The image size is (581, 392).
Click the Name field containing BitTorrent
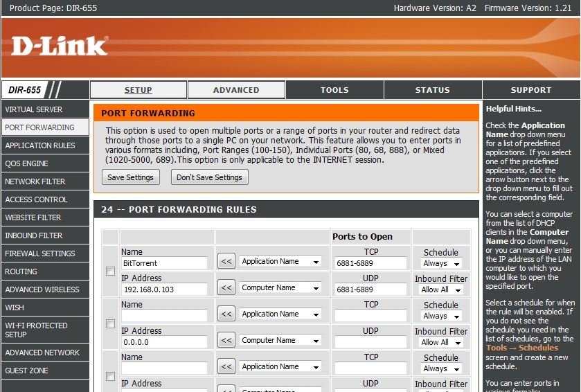coord(164,263)
